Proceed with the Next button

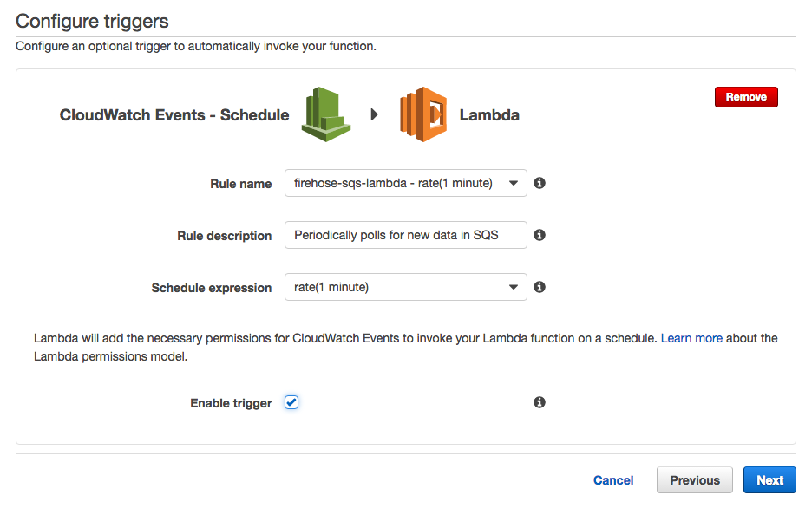[x=769, y=480]
